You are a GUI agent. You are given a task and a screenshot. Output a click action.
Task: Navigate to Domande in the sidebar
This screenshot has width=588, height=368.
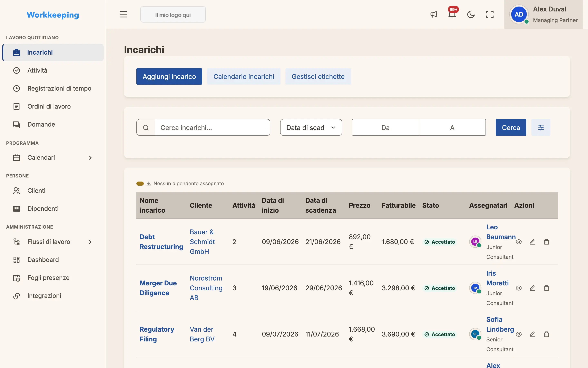53,125
